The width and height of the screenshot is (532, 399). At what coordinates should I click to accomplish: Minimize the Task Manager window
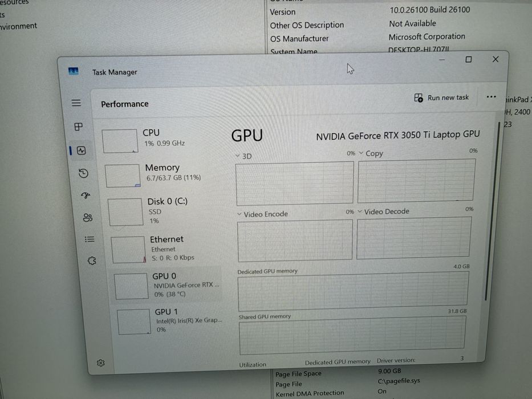coord(442,60)
